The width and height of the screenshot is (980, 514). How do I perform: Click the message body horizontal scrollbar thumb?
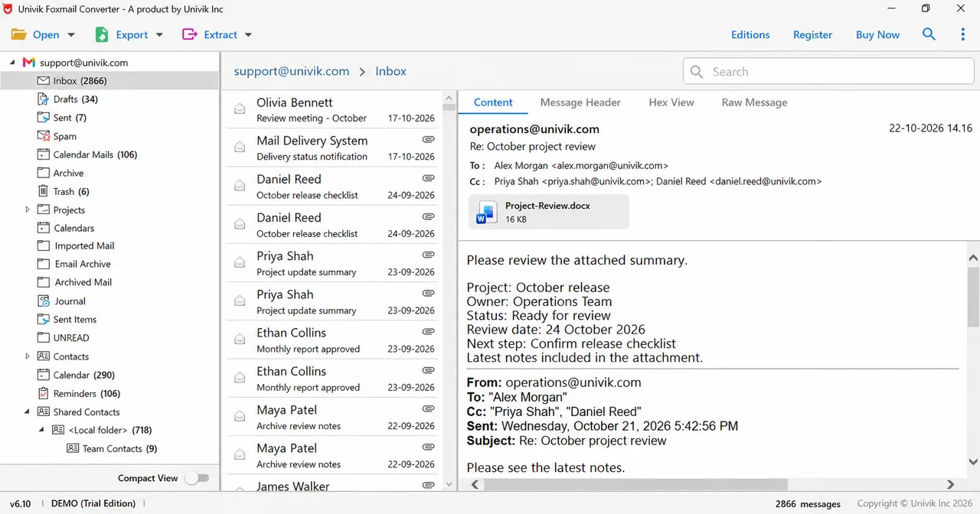click(635, 484)
